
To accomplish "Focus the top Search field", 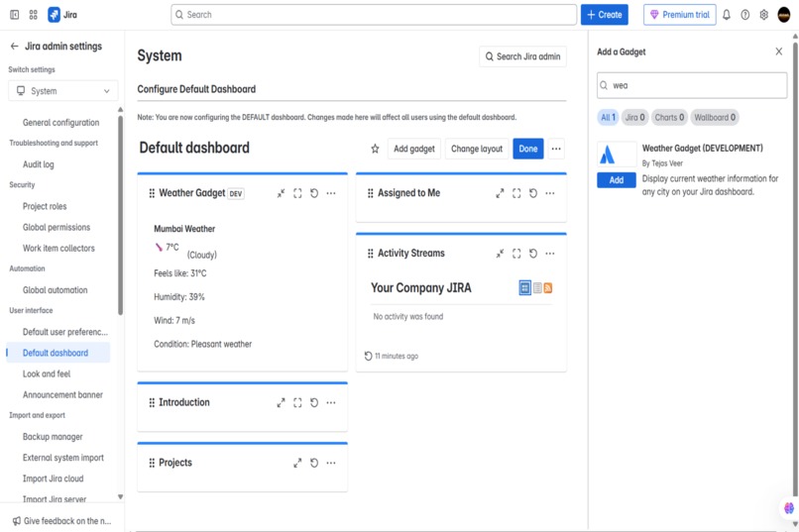I will pyautogui.click(x=374, y=15).
